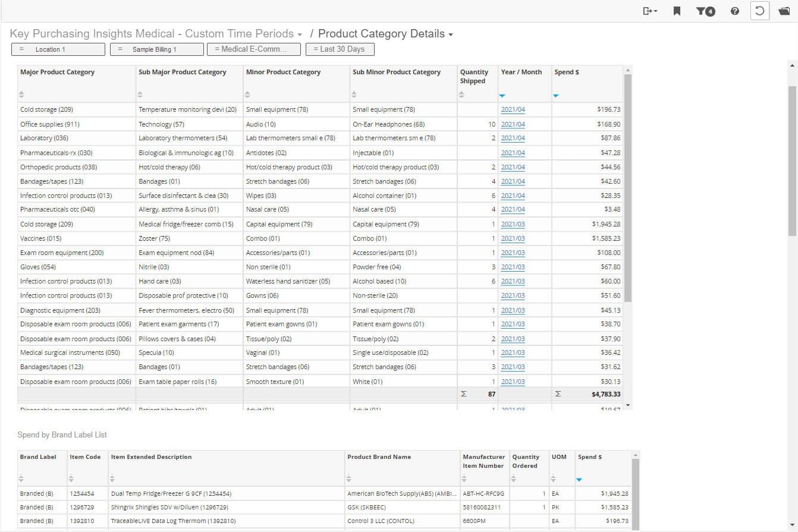798x532 pixels.
Task: Open the Sample Billing 1 filter
Action: (156, 49)
